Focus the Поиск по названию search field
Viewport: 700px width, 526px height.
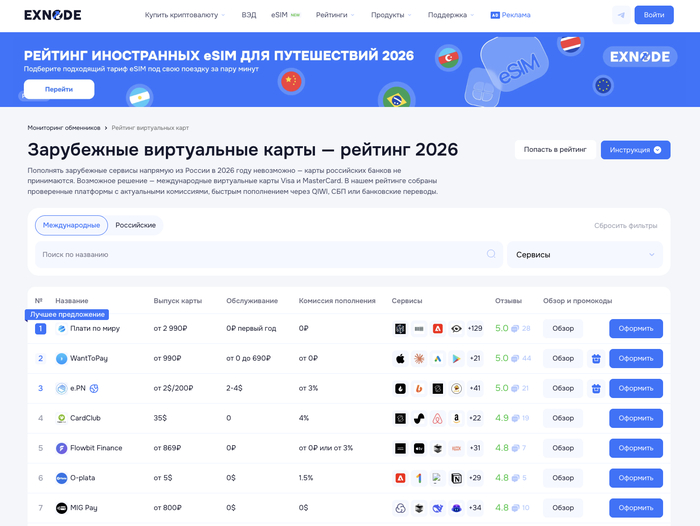click(269, 255)
